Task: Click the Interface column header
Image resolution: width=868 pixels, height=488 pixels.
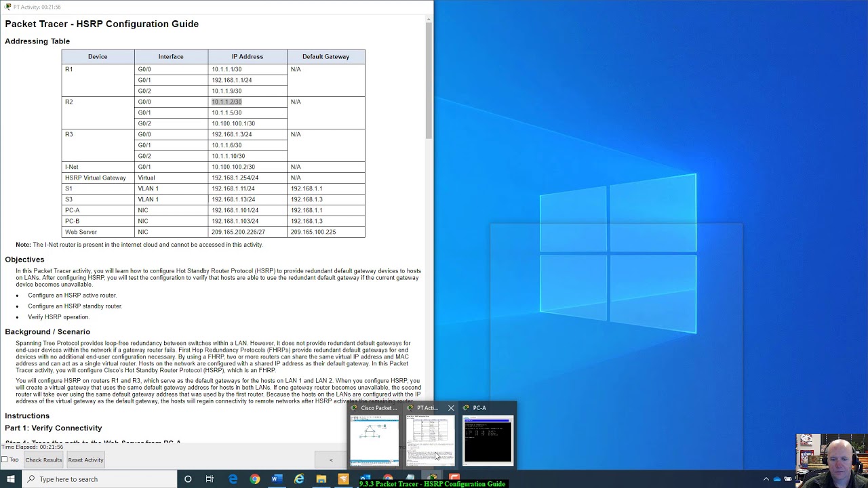Action: point(171,57)
